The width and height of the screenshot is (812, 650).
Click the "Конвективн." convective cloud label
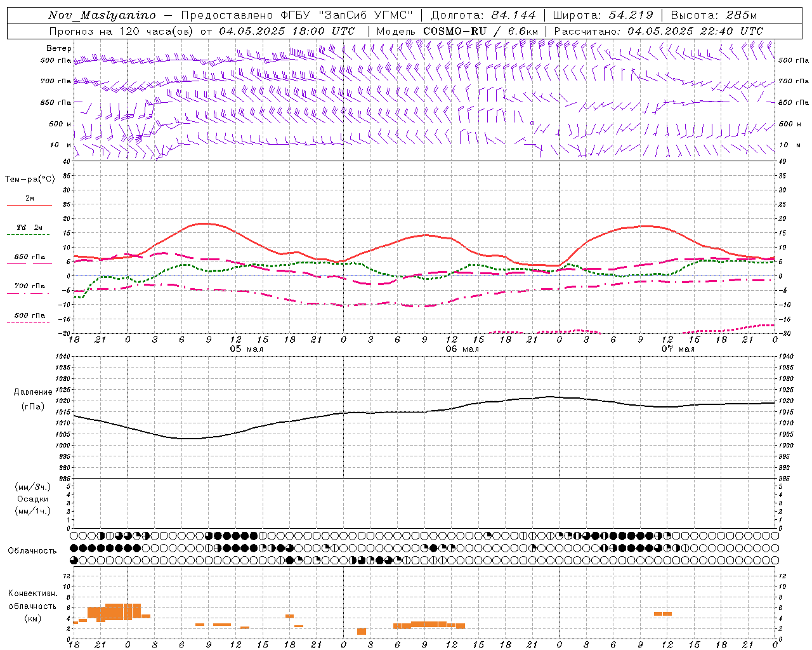(32, 594)
